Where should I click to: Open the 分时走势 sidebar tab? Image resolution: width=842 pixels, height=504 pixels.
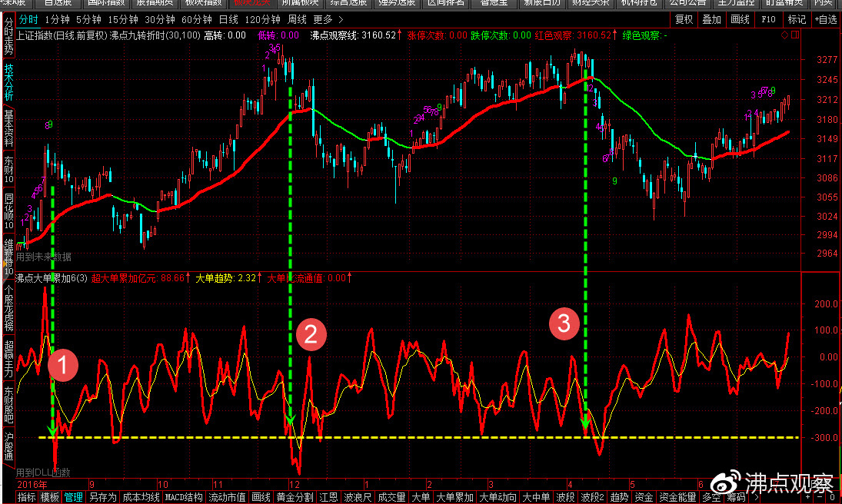(8, 36)
